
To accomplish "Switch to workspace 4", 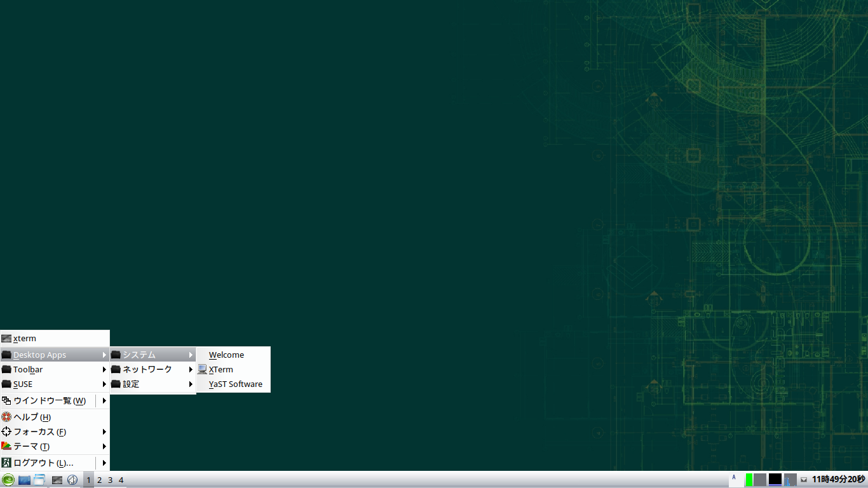I will [121, 480].
